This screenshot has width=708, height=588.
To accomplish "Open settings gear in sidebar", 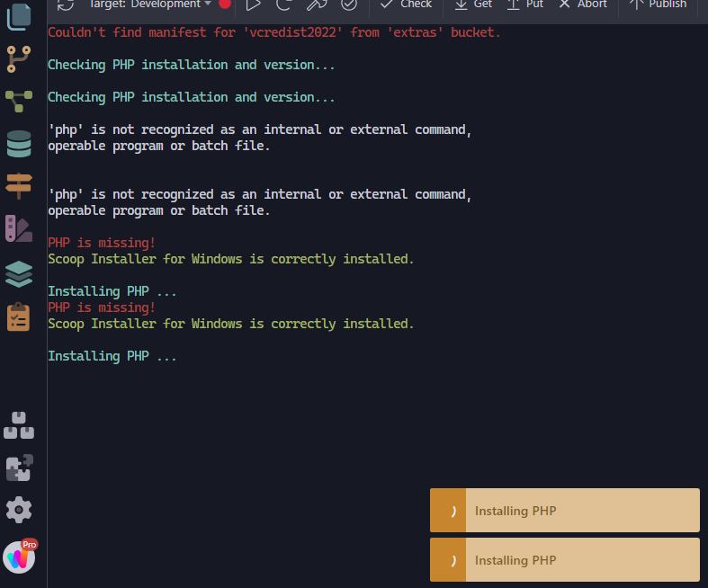I will [x=19, y=510].
